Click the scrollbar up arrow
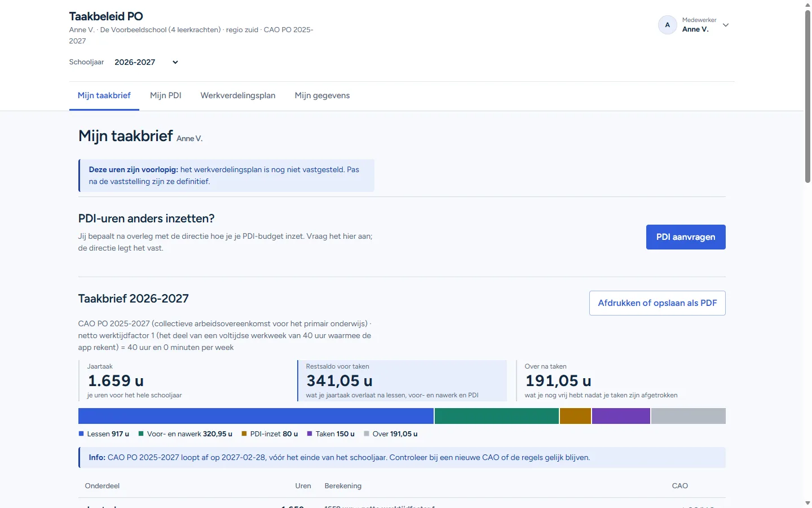Screen dimensions: 812x508 click(807, 5)
